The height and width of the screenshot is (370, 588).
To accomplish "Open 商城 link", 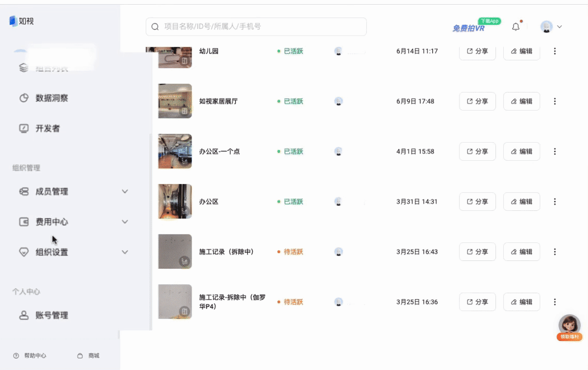I will coord(88,356).
